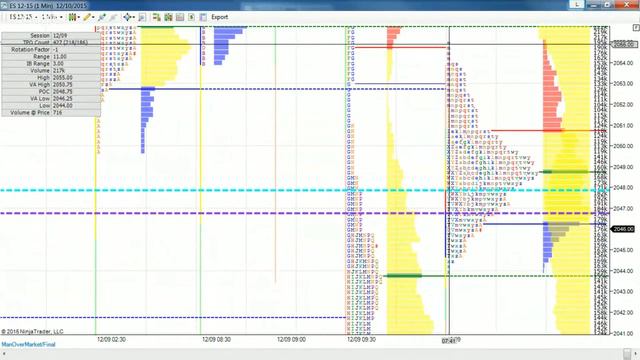Screen dimensions: 640x360
Task: Click the IB Range 3.00 row
Action: [51, 63]
